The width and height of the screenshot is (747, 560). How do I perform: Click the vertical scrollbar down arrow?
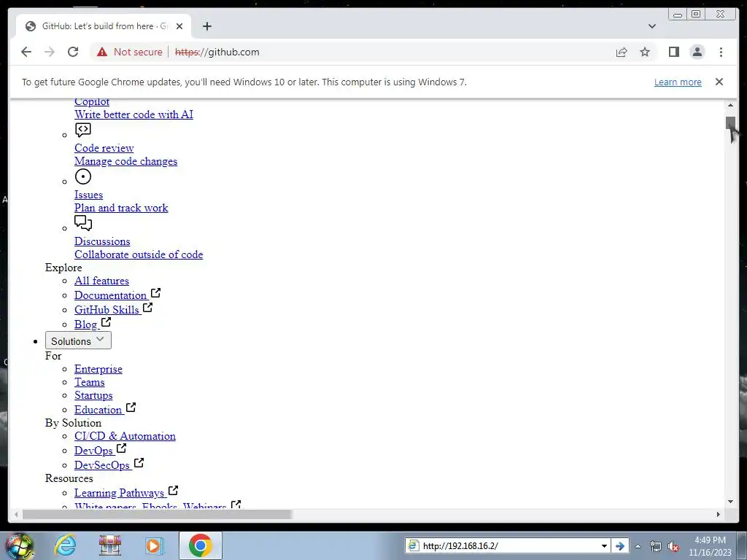click(x=730, y=502)
